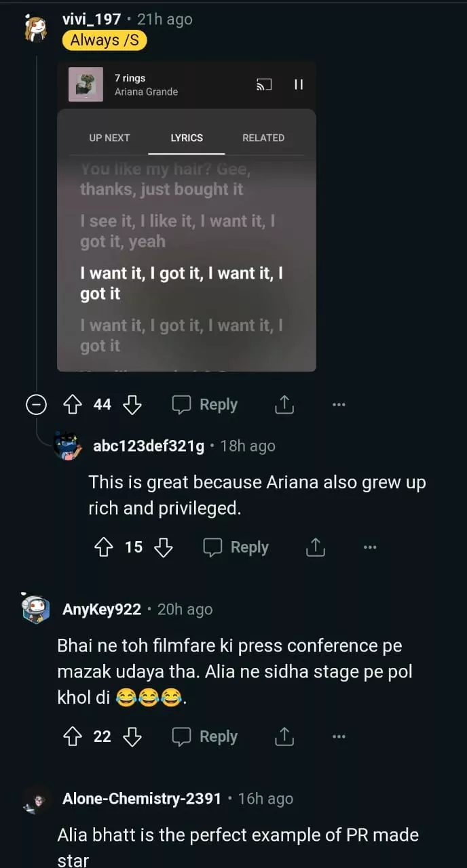Downvote abc123def321g's reply
Screen dimensions: 467x868
[x=164, y=547]
